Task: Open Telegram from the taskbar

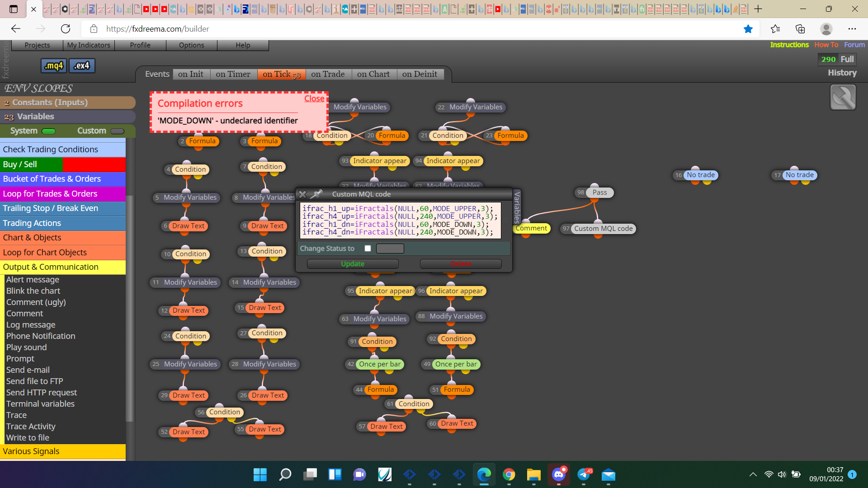Action: pos(584,474)
